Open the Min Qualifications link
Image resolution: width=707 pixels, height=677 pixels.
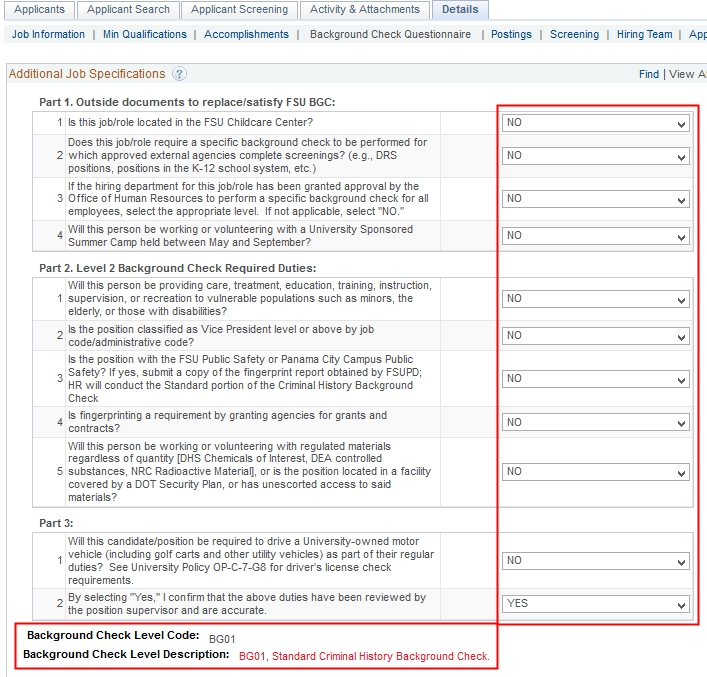145,34
